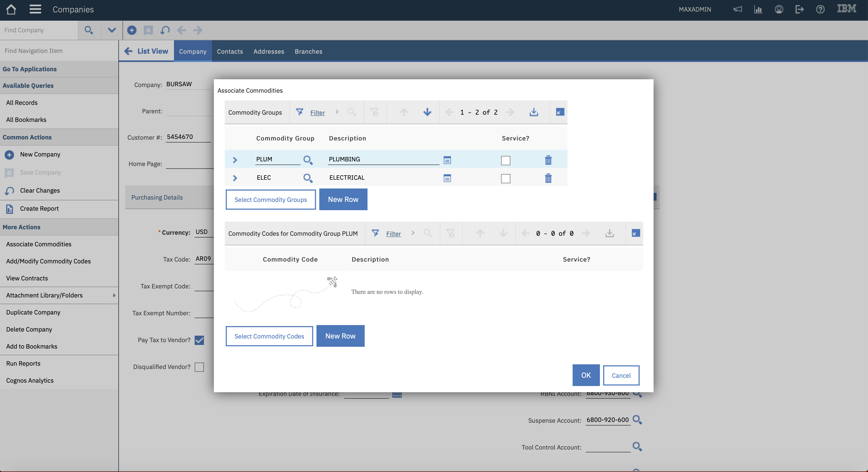The height and width of the screenshot is (472, 868).
Task: Delete the ELEC commodity group row
Action: tap(548, 178)
